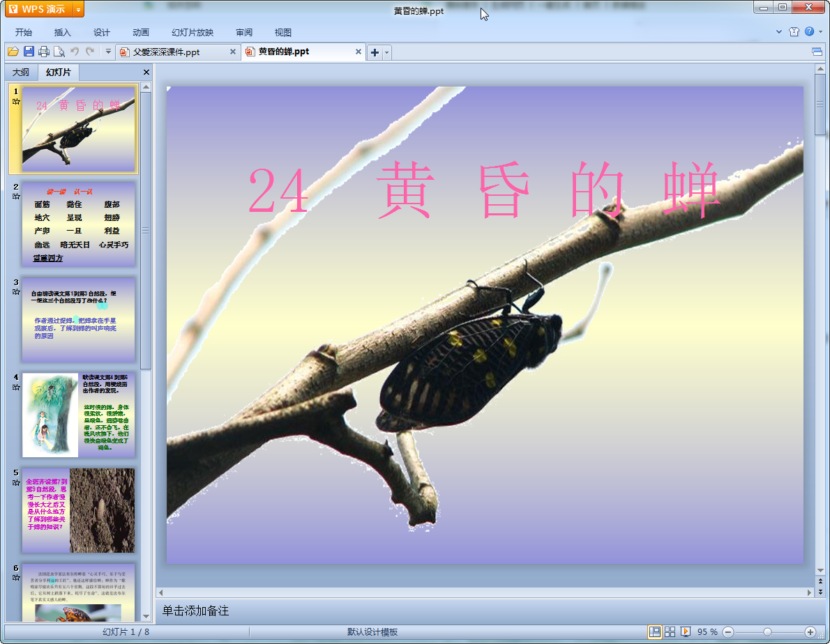
Task: Switch to normal view icon
Action: (655, 632)
